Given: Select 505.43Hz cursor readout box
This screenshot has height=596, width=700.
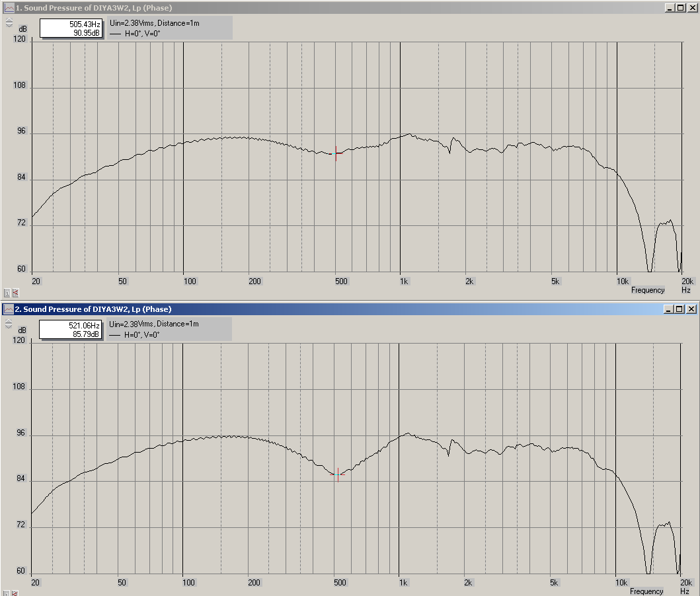Looking at the screenshot, I should point(71,28).
